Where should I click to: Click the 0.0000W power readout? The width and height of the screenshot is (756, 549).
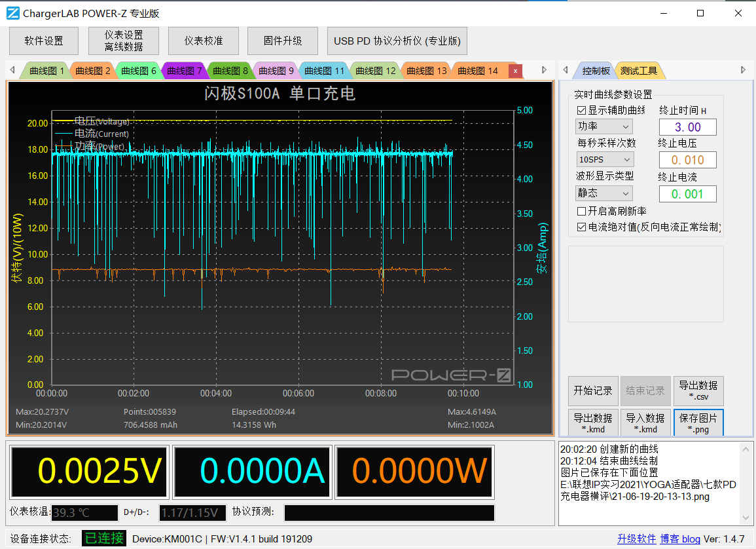(x=414, y=471)
